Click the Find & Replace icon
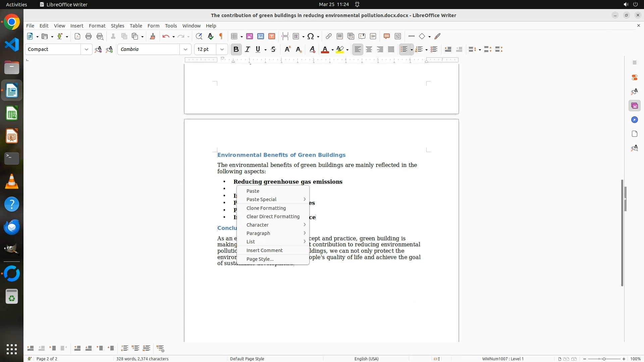 199,37
